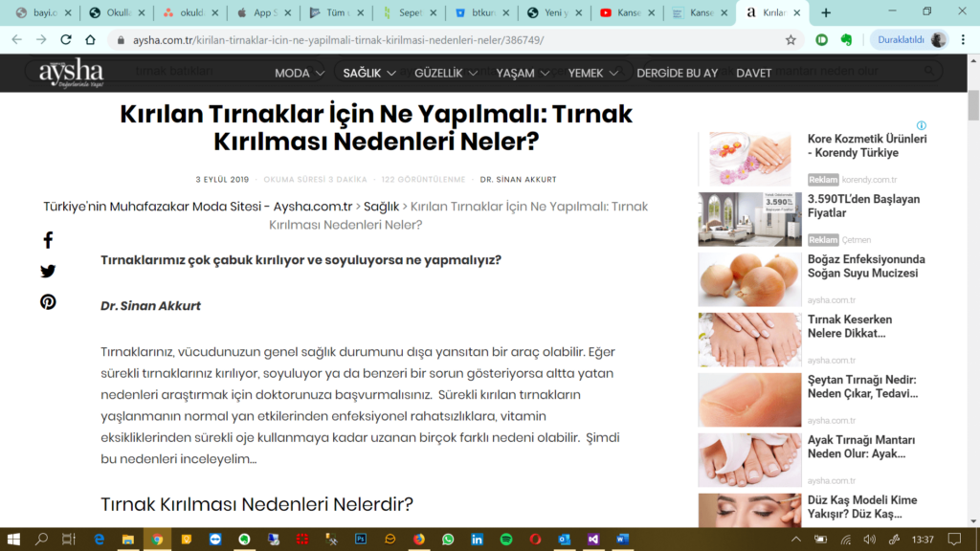Open the Windows notification center

click(954, 540)
